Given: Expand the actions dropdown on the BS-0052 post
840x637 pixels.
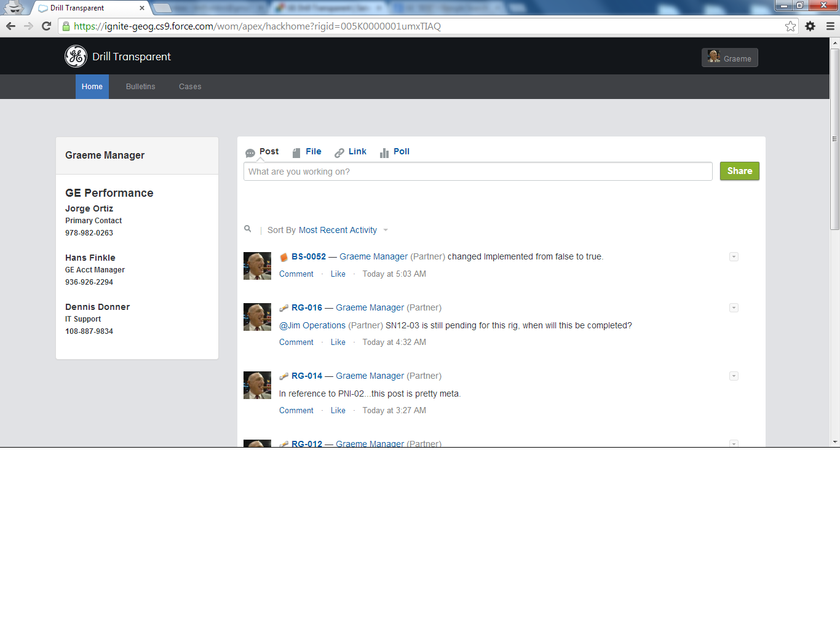Looking at the screenshot, I should tap(734, 256).
